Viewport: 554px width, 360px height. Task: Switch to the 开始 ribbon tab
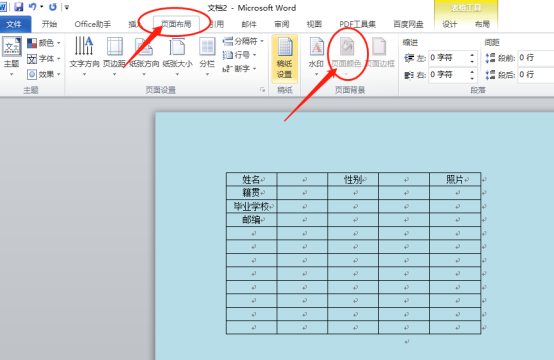point(49,24)
